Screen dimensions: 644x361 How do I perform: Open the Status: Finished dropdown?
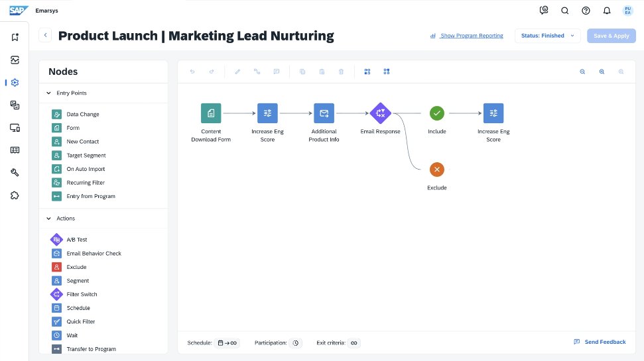point(547,36)
